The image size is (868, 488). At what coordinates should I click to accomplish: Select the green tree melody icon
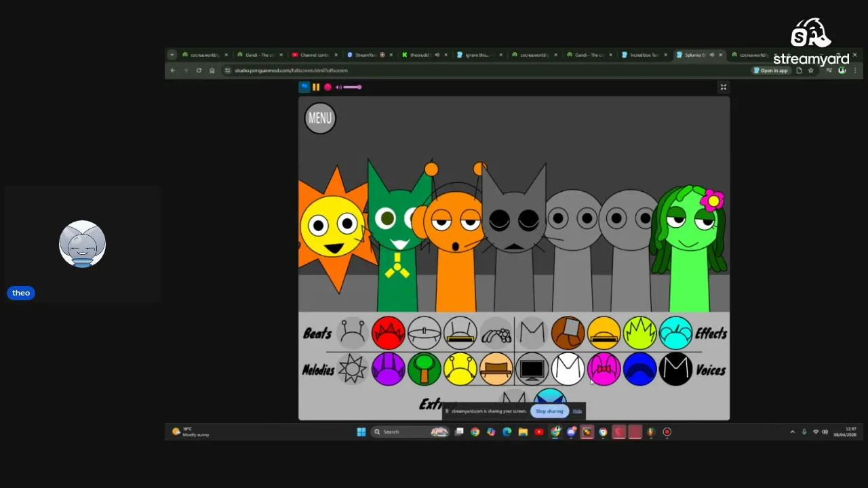coord(425,369)
